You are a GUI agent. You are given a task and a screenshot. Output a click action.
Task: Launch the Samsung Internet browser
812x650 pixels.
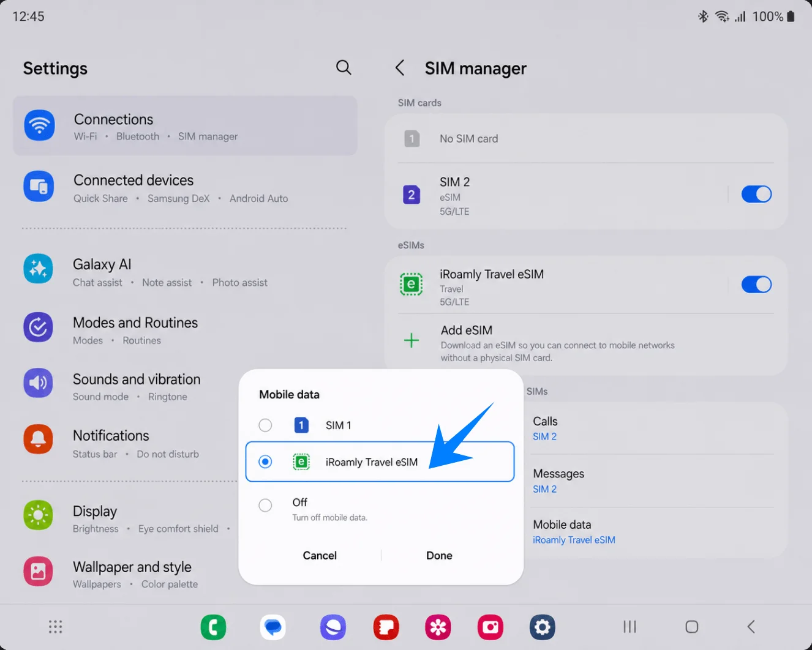pos(333,627)
